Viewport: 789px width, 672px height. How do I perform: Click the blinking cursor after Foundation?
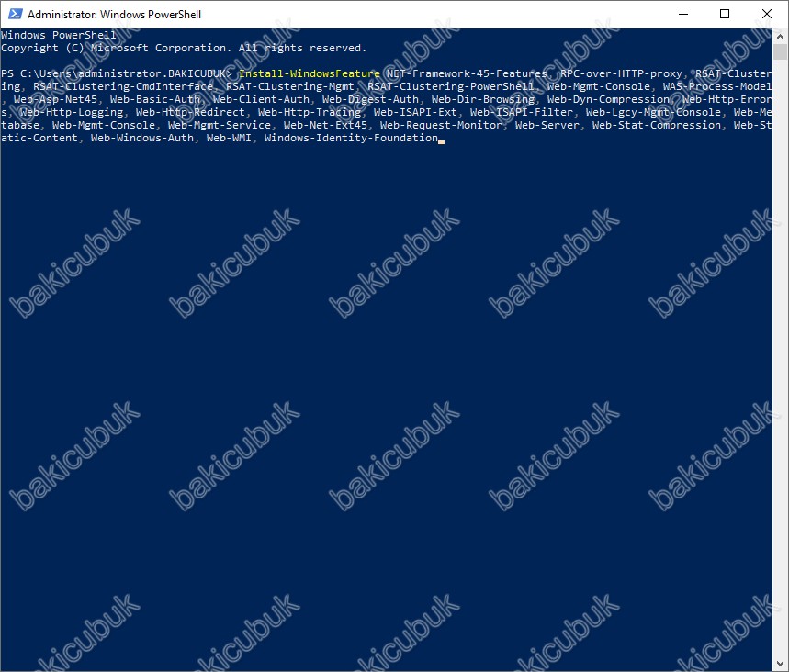tap(441, 142)
